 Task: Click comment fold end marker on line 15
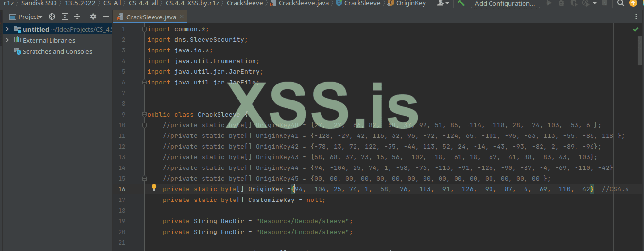pyautogui.click(x=144, y=179)
